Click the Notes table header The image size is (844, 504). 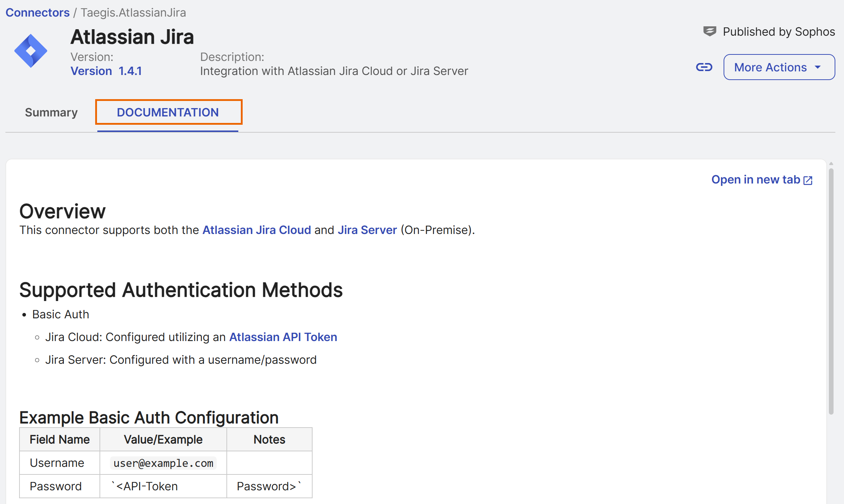coord(269,439)
